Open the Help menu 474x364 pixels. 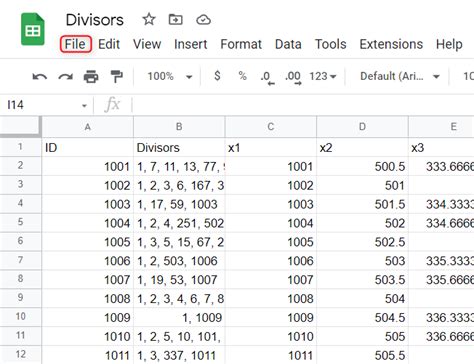(449, 44)
